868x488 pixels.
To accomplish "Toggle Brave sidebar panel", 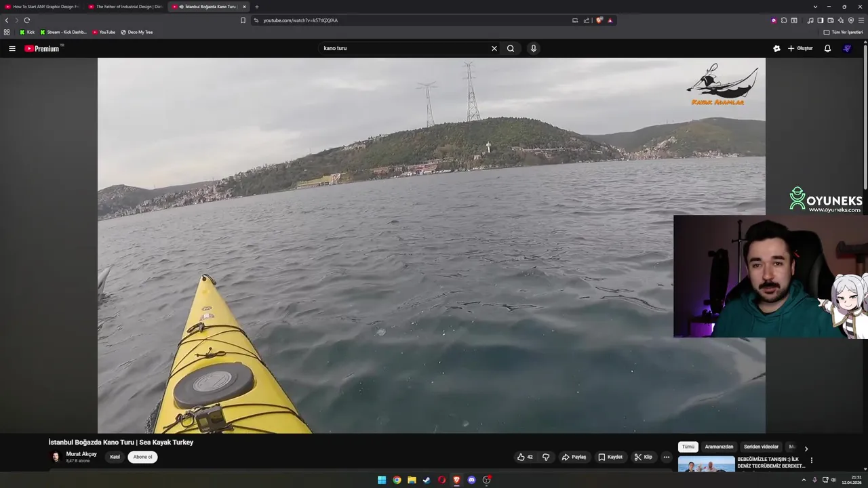I will coord(821,20).
